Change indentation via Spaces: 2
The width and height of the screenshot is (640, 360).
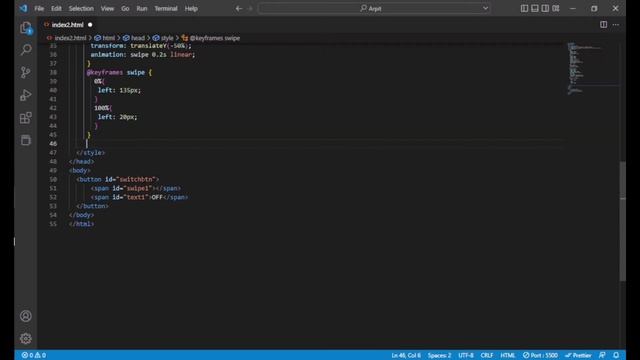pos(439,355)
